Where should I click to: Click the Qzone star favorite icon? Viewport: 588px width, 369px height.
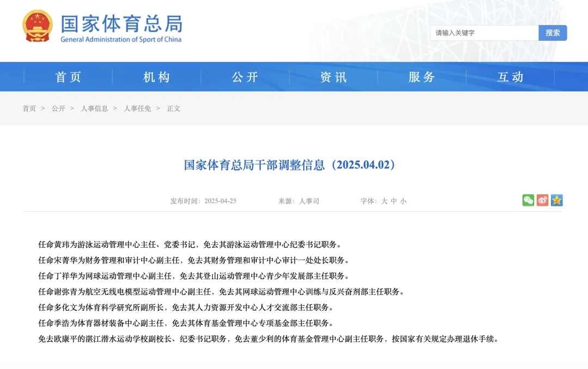tap(556, 201)
